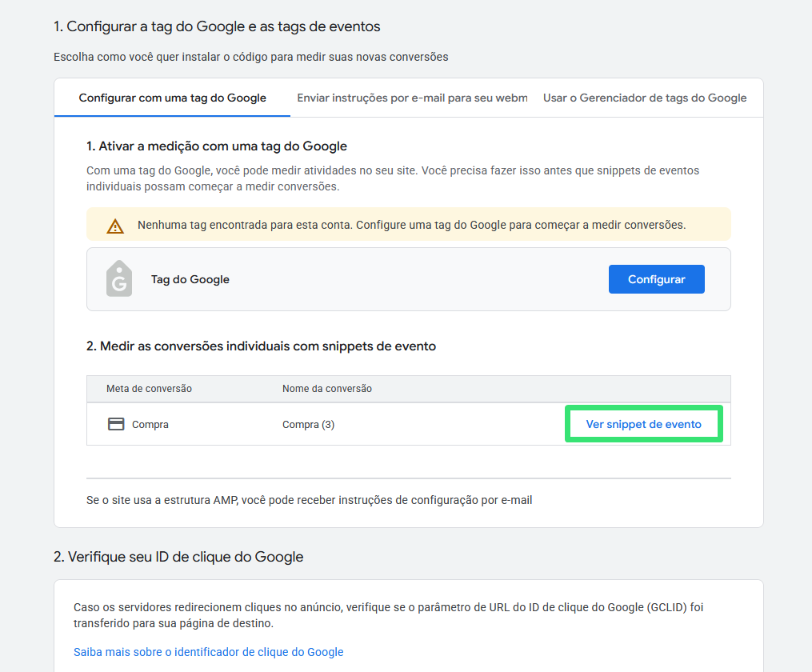Screen dimensions: 812x672
Task: Click the warning triangle icon in the alert
Action: pos(115,226)
